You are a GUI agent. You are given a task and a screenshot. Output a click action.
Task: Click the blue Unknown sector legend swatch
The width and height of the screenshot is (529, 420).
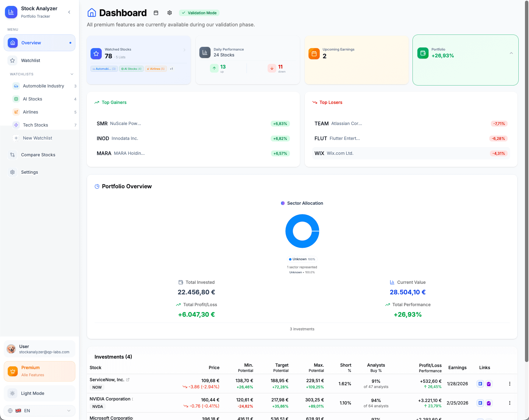coord(290,259)
